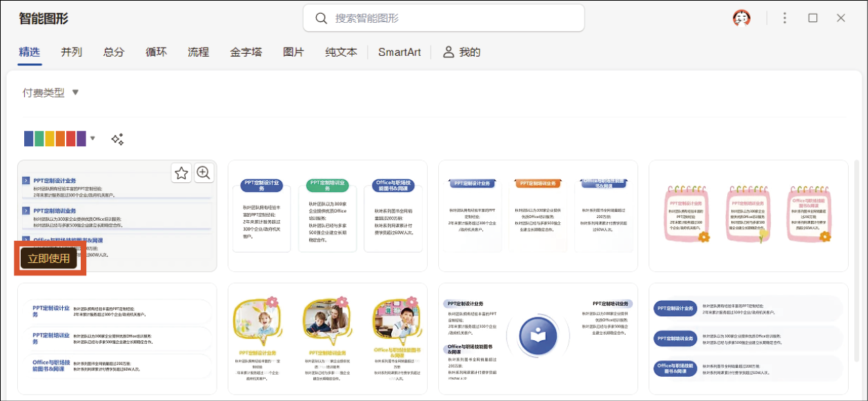Close the 智能图形 dialog
The width and height of the screenshot is (868, 401).
click(840, 19)
